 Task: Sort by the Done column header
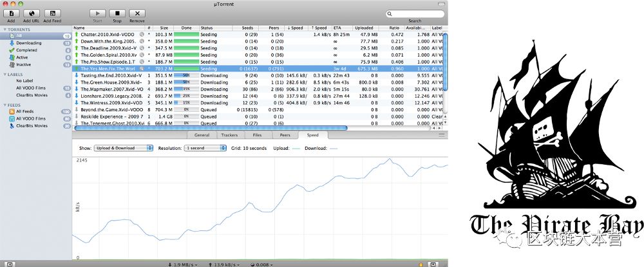pos(187,28)
